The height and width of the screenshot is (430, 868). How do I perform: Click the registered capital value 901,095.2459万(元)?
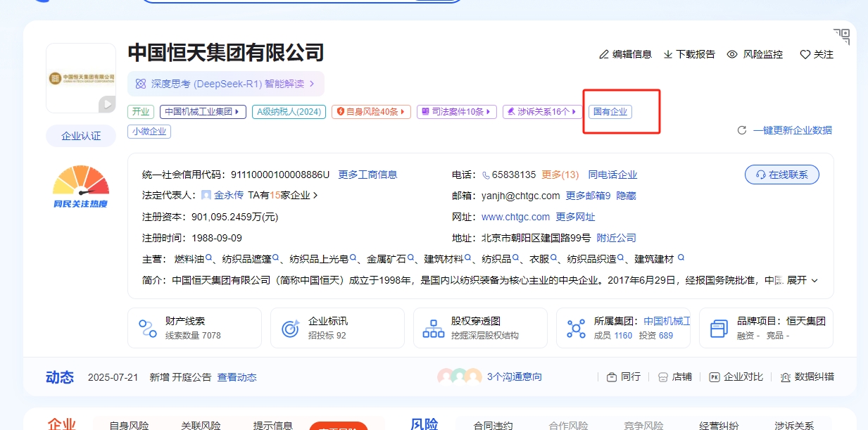click(x=234, y=217)
